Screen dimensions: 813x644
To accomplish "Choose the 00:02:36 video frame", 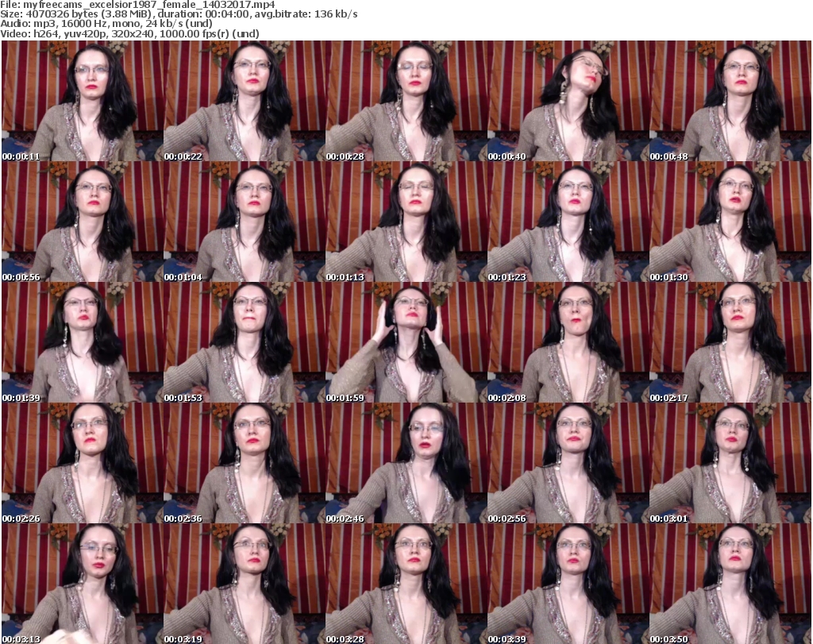I will click(245, 463).
